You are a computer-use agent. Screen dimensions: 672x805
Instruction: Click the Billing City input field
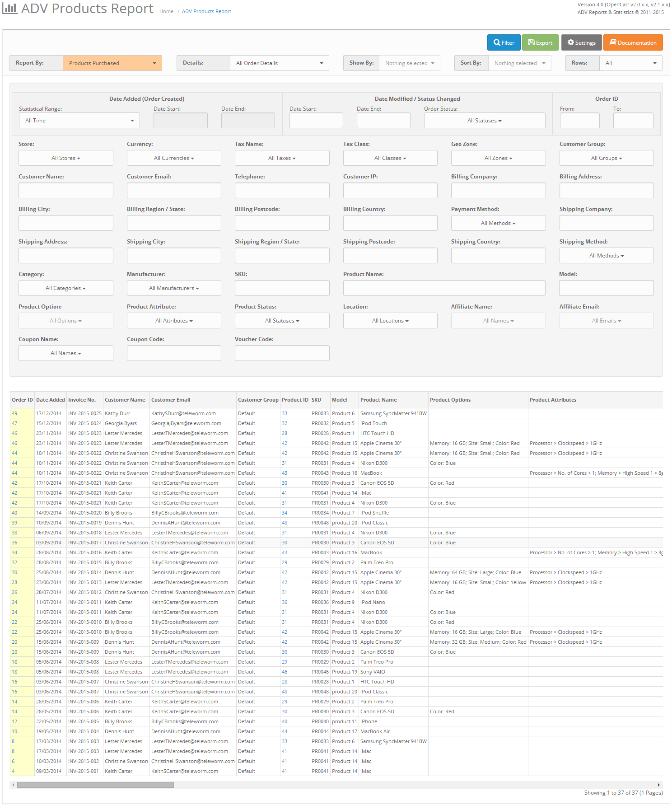pos(66,223)
